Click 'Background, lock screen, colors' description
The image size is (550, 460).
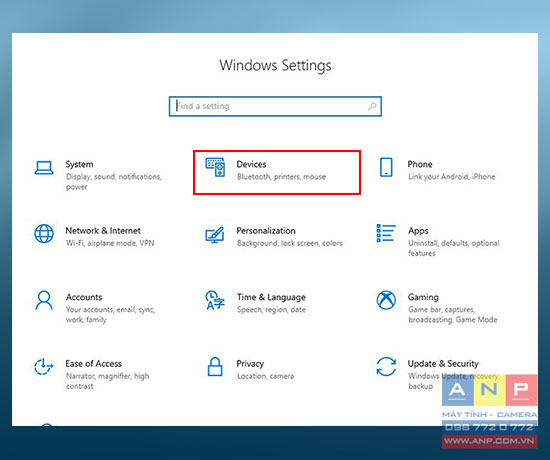coord(290,243)
